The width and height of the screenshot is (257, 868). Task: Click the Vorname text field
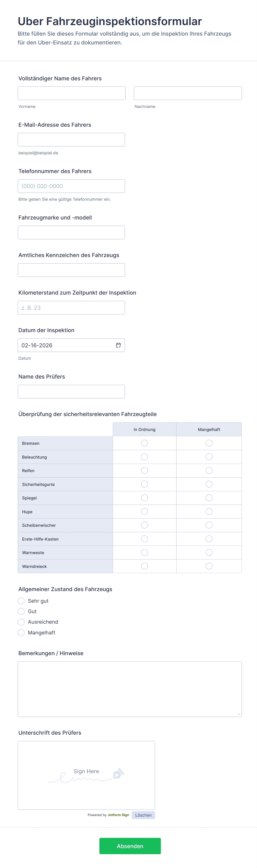[x=72, y=93]
